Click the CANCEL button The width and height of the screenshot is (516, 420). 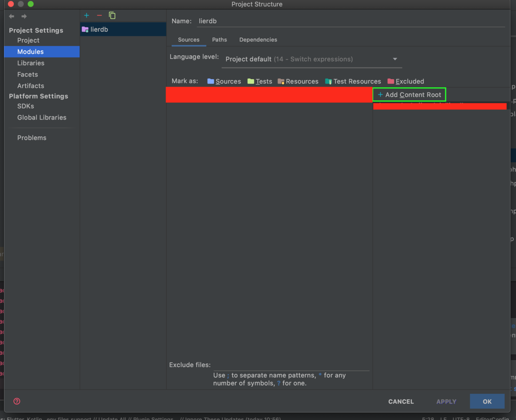click(401, 402)
